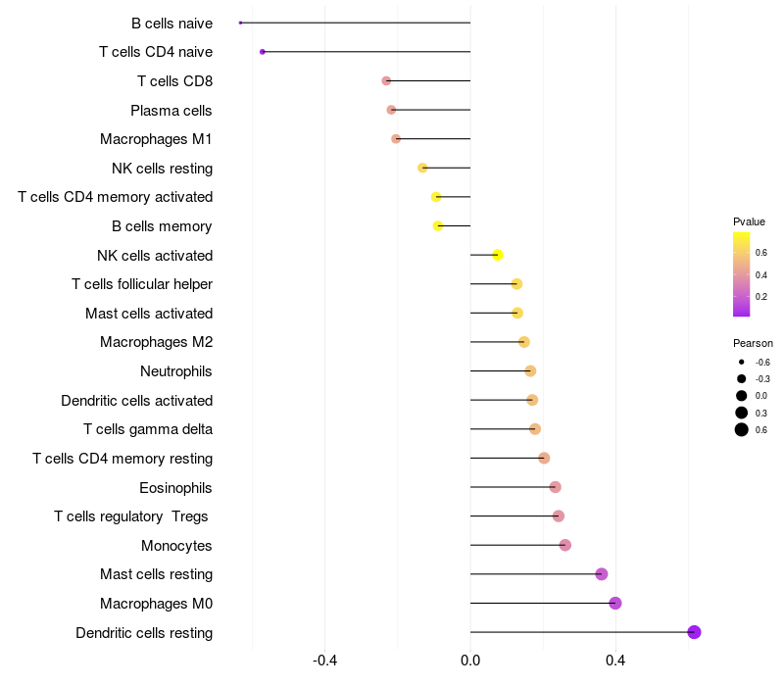
Task: Select the B cells naive data point
Action: click(241, 23)
